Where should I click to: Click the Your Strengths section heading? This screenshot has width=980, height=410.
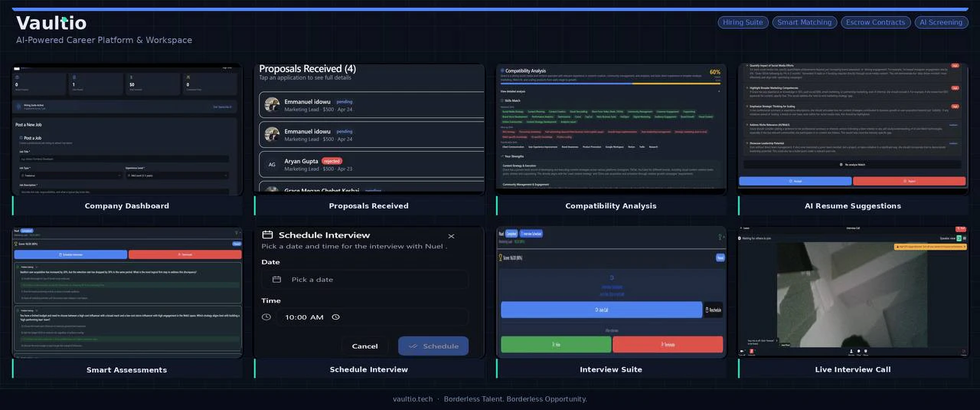coord(512,156)
